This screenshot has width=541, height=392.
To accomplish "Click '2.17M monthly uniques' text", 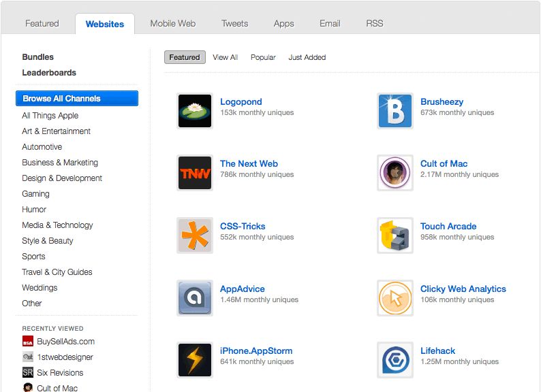I will coord(459,174).
